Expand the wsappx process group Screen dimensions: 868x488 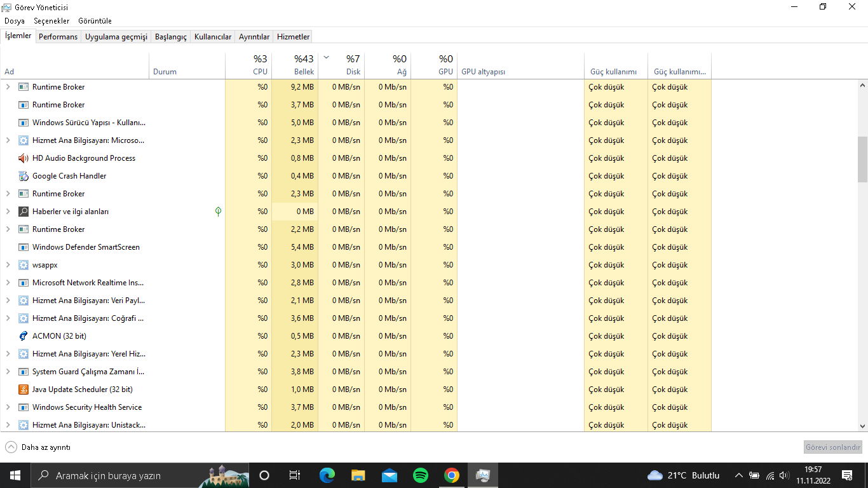coord(8,265)
